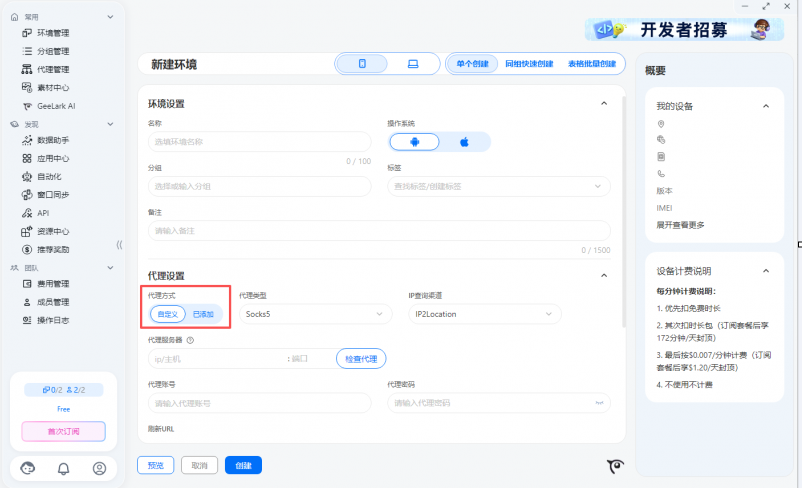Image resolution: width=802 pixels, height=488 pixels.
Task: Open the API sidebar item
Action: 43,213
